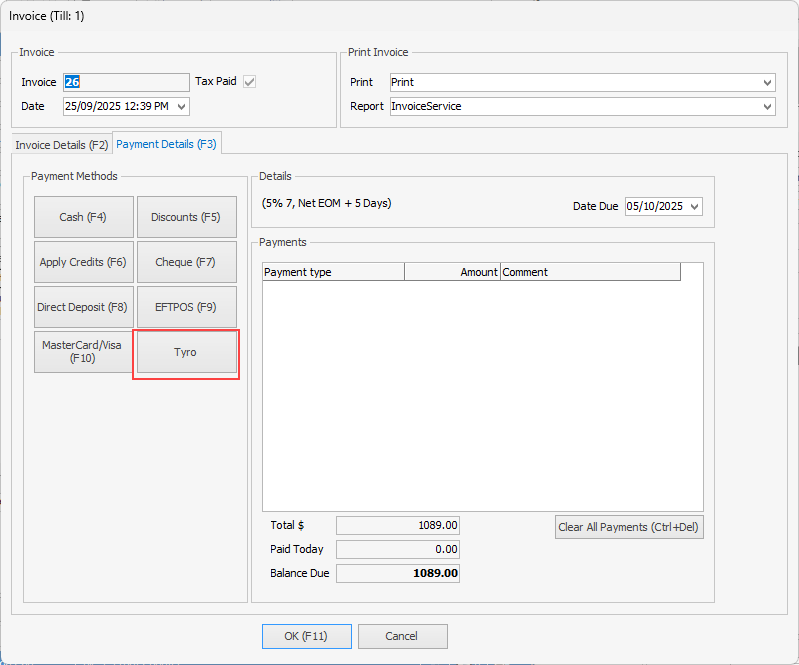Toggle the Tax Paid checkbox
The height and width of the screenshot is (665, 799).
(x=250, y=82)
